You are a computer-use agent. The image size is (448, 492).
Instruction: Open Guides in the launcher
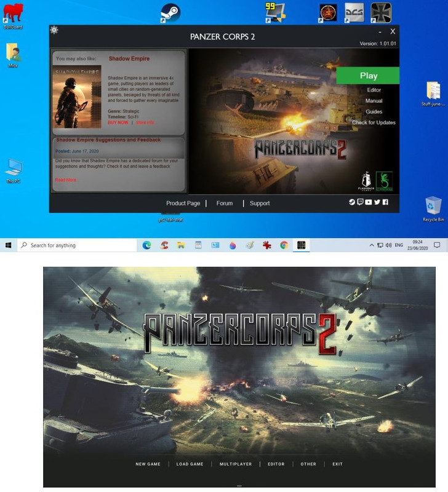[x=374, y=112]
